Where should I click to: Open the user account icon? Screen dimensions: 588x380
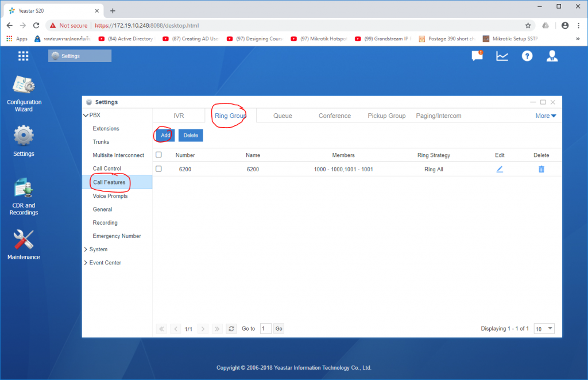point(552,56)
